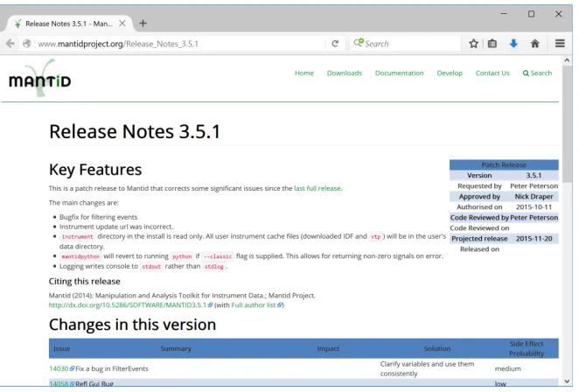579x392 pixels.
Task: Click scrollbar down arrow
Action: tap(567, 381)
